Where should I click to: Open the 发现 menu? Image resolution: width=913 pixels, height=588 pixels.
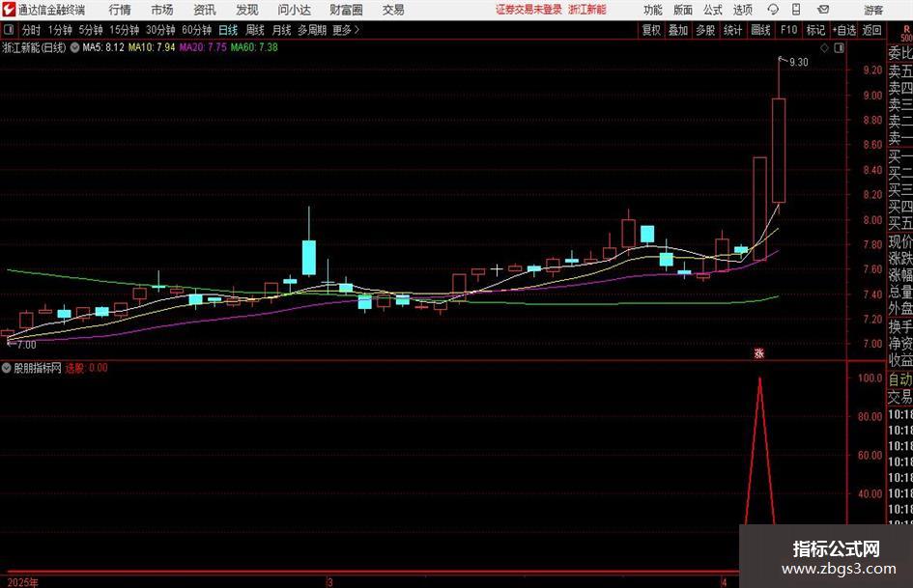click(247, 10)
